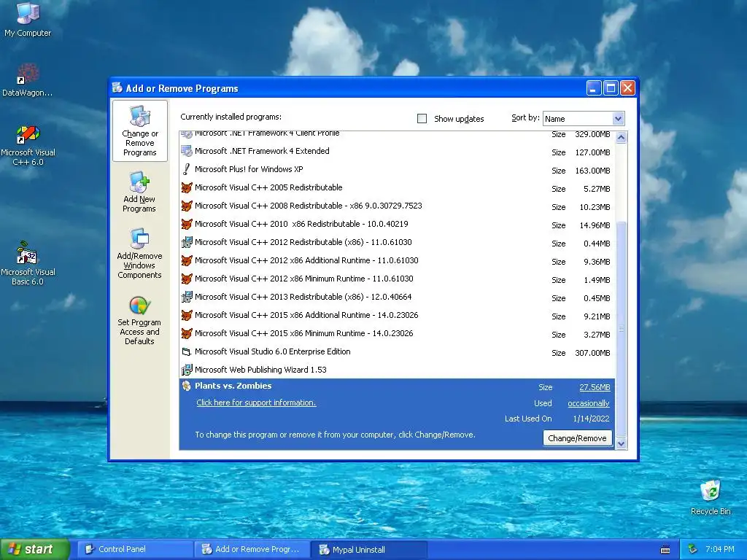Click the Microsoft Plus! for Windows XP icon
The image size is (747, 560).
[186, 169]
